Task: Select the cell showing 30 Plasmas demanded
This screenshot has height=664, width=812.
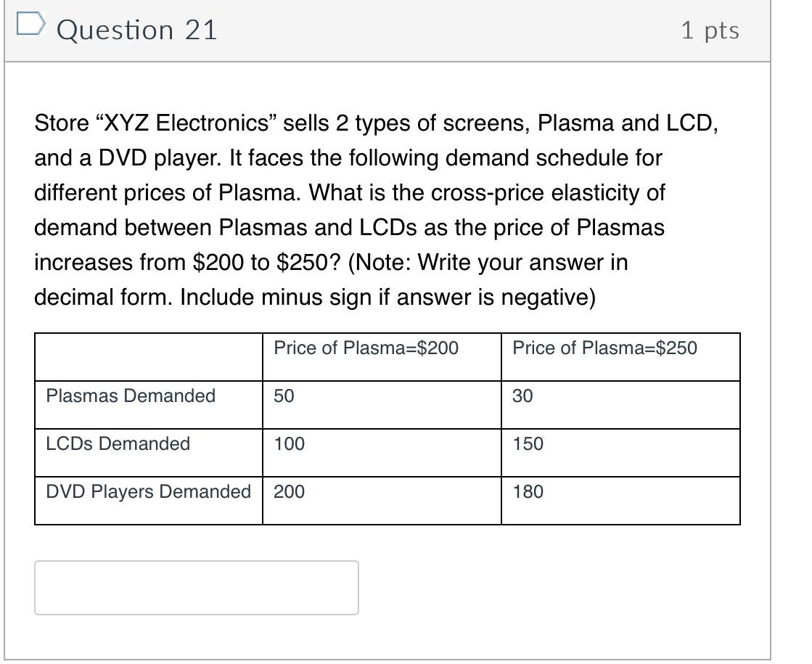Action: pos(521,396)
